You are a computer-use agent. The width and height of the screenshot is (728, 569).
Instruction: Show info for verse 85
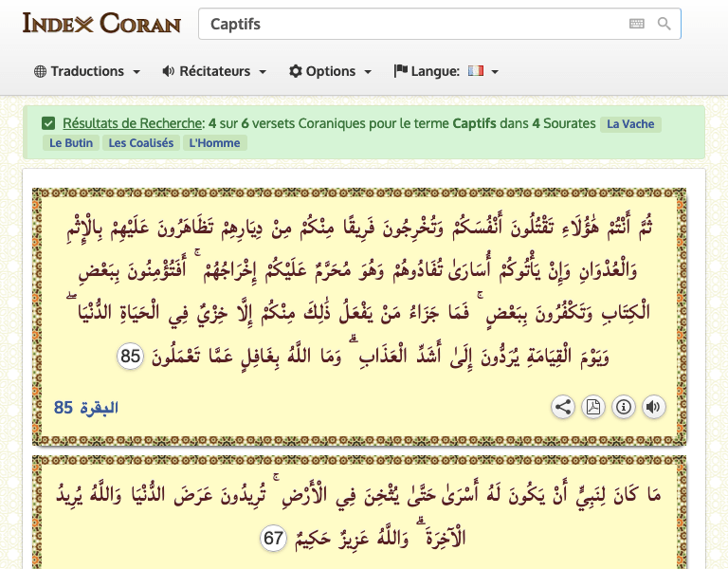[x=624, y=408]
